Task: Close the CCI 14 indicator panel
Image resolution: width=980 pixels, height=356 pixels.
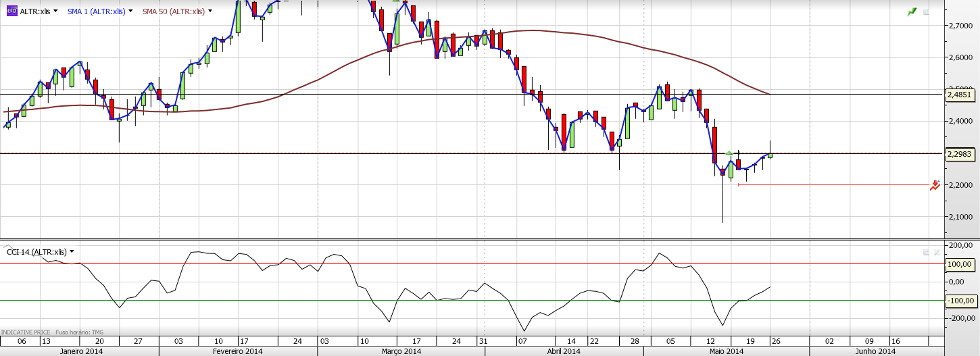Action: tap(937, 252)
